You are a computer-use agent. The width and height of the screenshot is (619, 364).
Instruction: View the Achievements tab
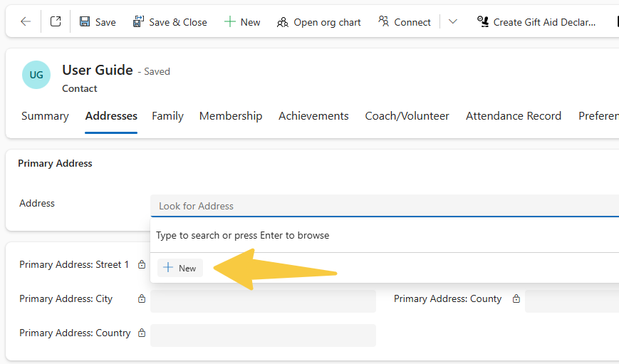pos(313,116)
